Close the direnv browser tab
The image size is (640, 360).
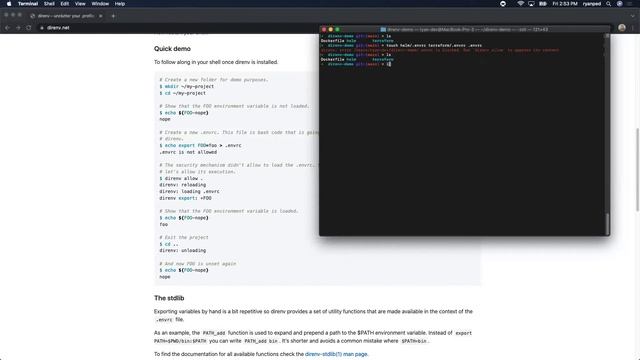tap(100, 16)
